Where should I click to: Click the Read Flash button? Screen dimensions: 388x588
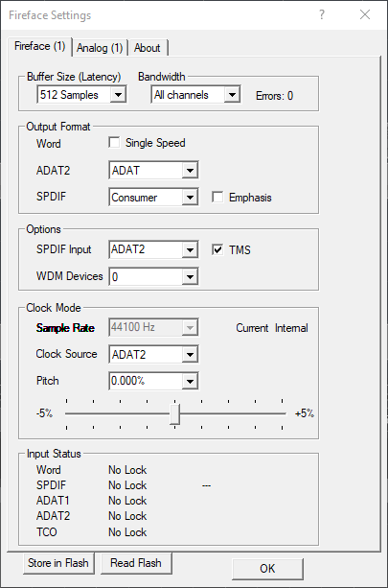[x=136, y=563]
